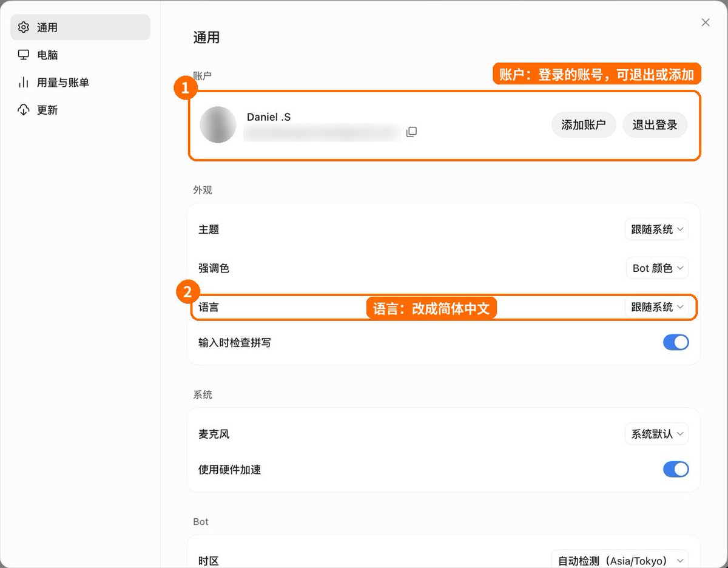This screenshot has width=728, height=568.
Task: Copy account email with the copy icon
Action: pos(411,132)
